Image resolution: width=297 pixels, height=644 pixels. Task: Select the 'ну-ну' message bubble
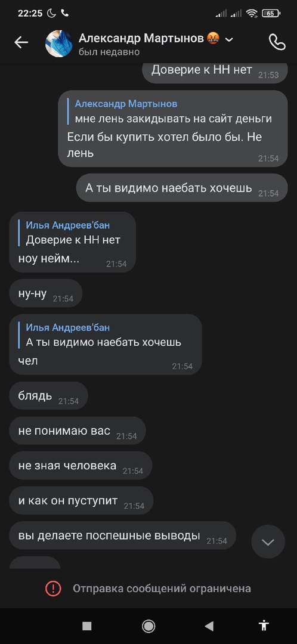45,293
